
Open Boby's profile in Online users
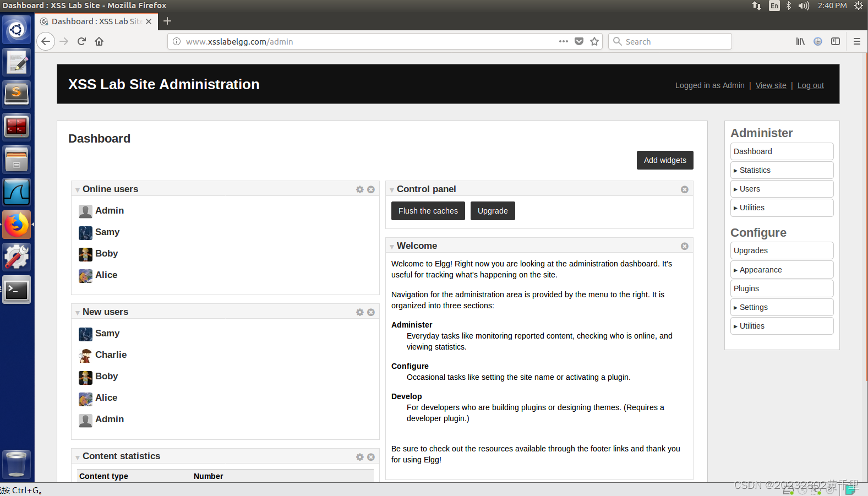(x=106, y=254)
